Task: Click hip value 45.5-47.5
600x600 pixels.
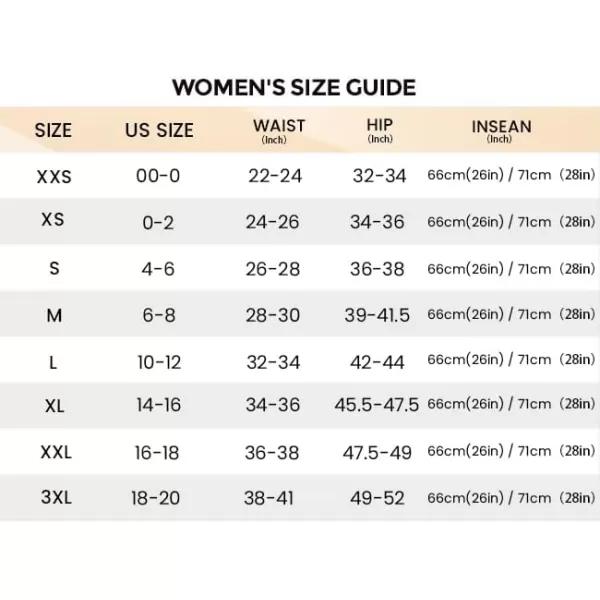Action: point(377,406)
